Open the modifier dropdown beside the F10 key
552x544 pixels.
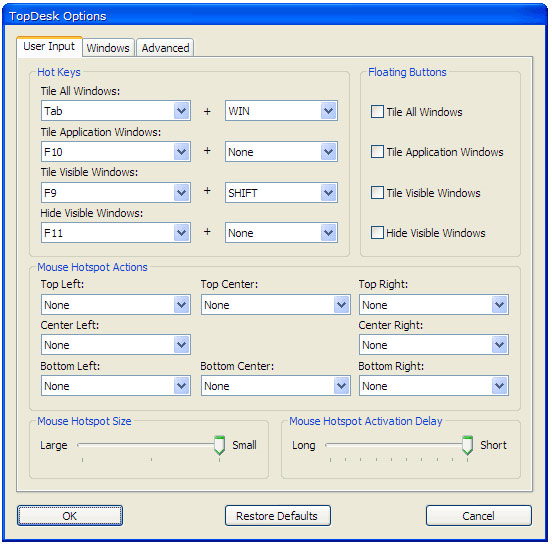[x=281, y=152]
